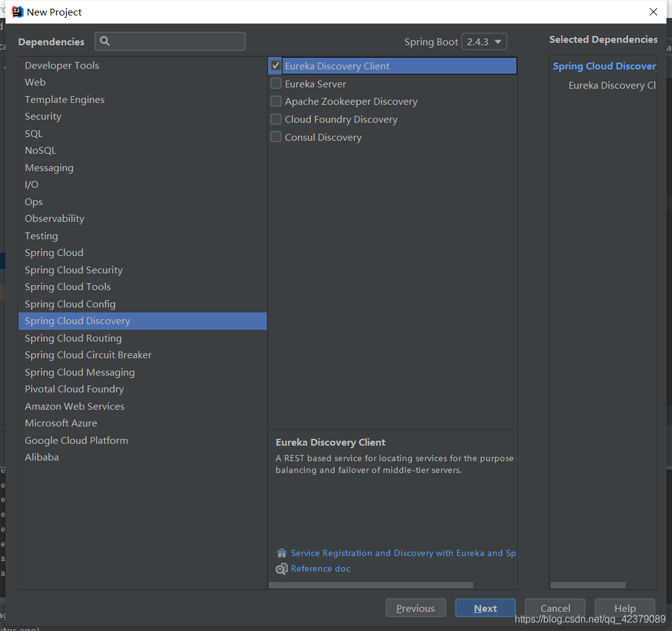Open the Spring Cloud category
Image resolution: width=672 pixels, height=631 pixels.
(x=142, y=253)
